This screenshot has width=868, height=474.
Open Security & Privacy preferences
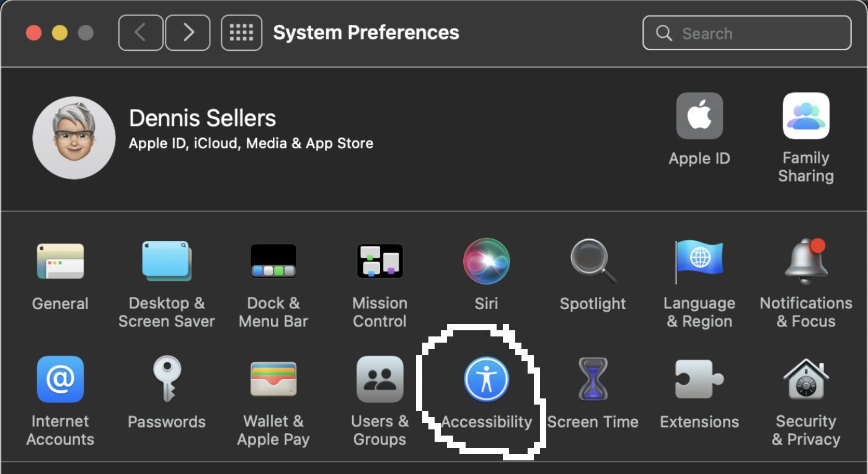[806, 379]
